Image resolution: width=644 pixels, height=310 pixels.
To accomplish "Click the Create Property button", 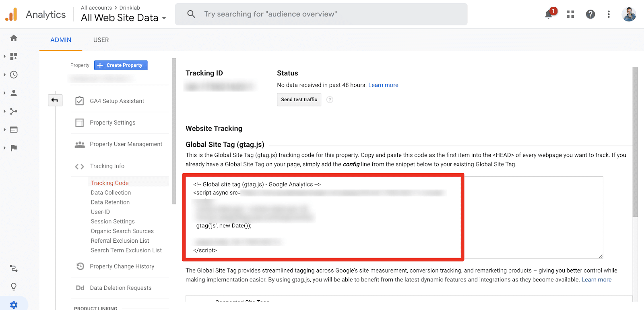I will [121, 65].
